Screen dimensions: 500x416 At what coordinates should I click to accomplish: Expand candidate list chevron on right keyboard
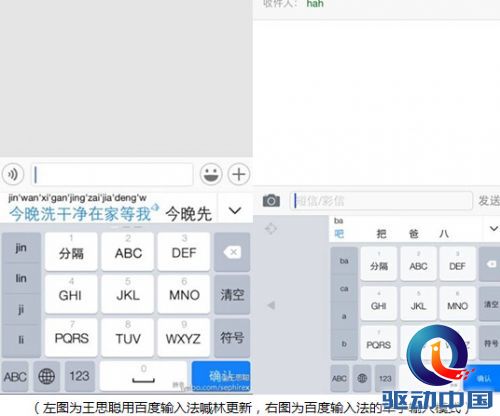coord(493,229)
